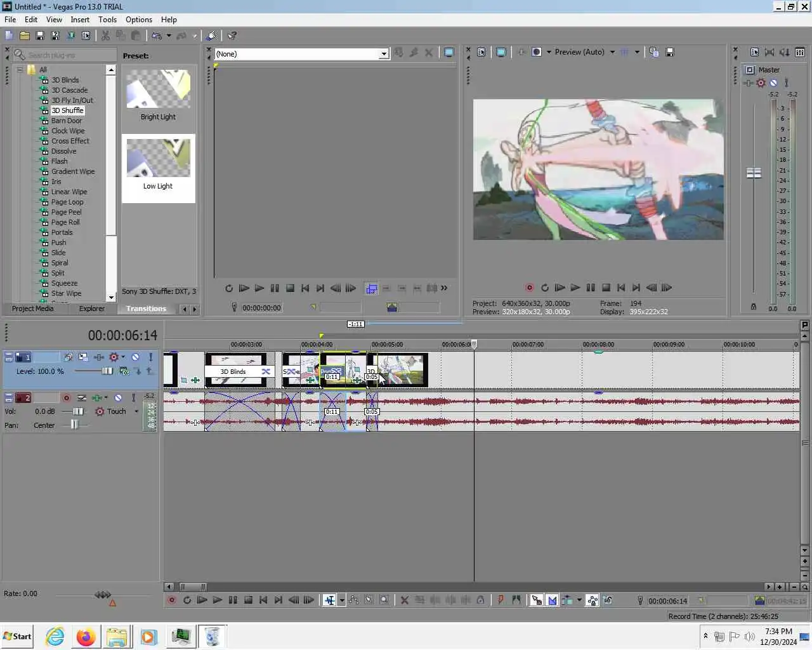Screen dimensions: 812x650
Task: Click Track Motion icon on video track 1
Action: coord(83,357)
